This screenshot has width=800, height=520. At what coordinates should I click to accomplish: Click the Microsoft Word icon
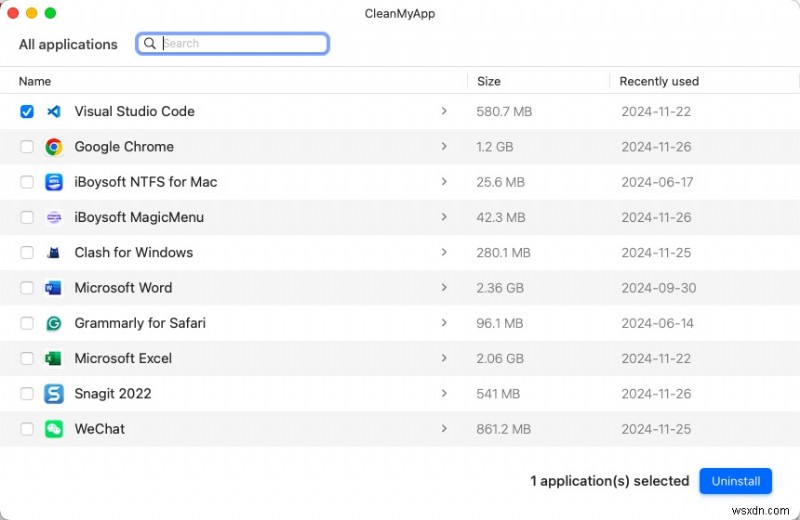54,288
